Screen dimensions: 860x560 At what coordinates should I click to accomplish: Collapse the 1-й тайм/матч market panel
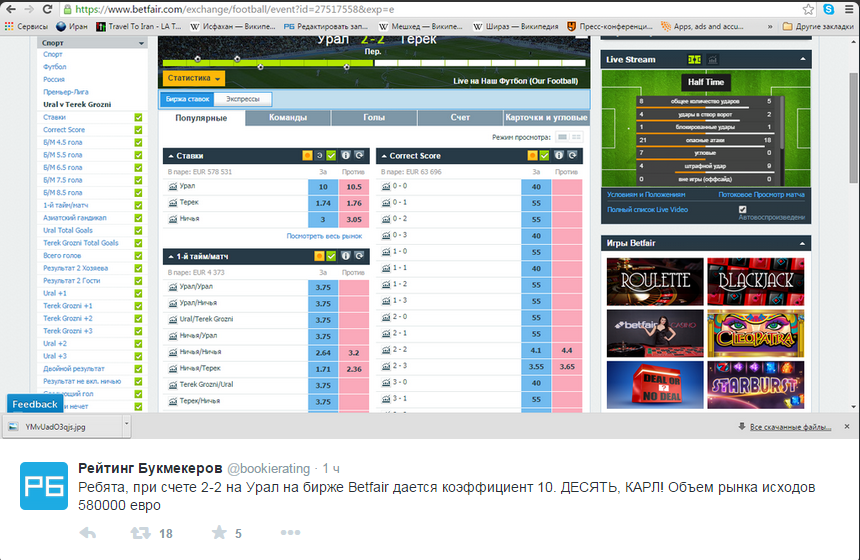click(171, 257)
